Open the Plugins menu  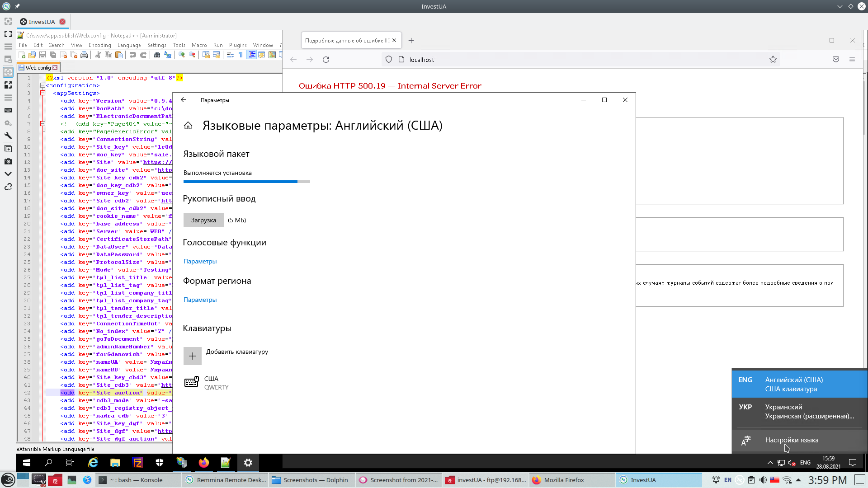pyautogui.click(x=238, y=45)
